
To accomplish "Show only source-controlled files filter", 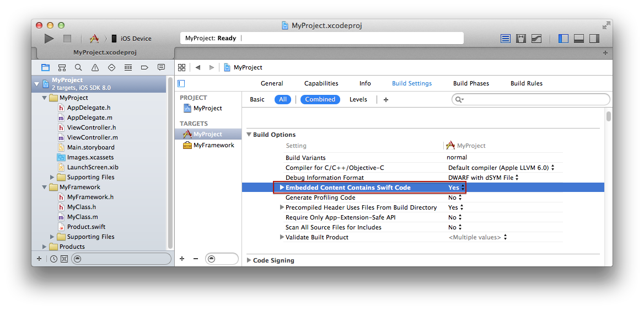I will pos(64,259).
